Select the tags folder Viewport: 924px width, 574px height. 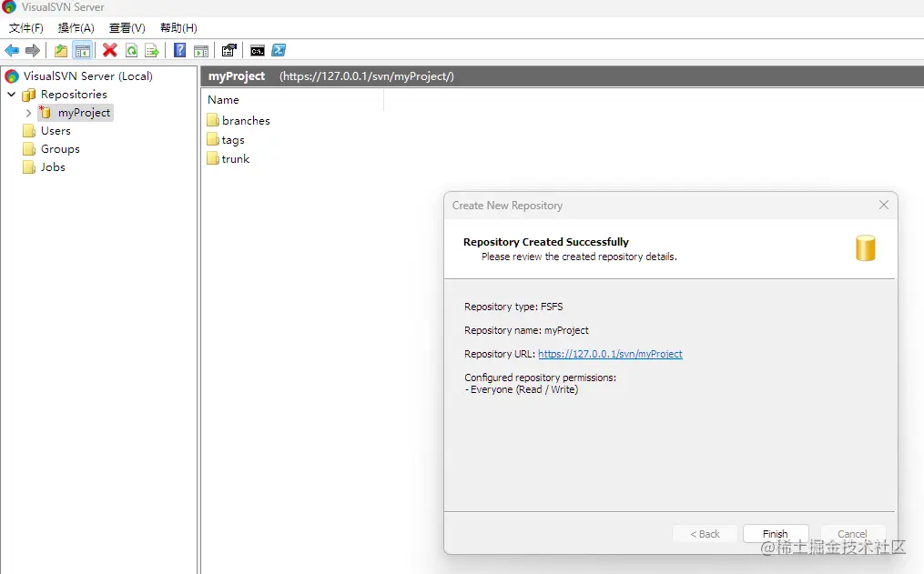point(233,140)
